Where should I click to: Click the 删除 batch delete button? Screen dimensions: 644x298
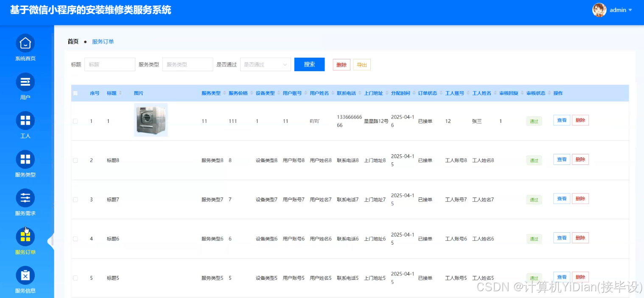coord(341,64)
